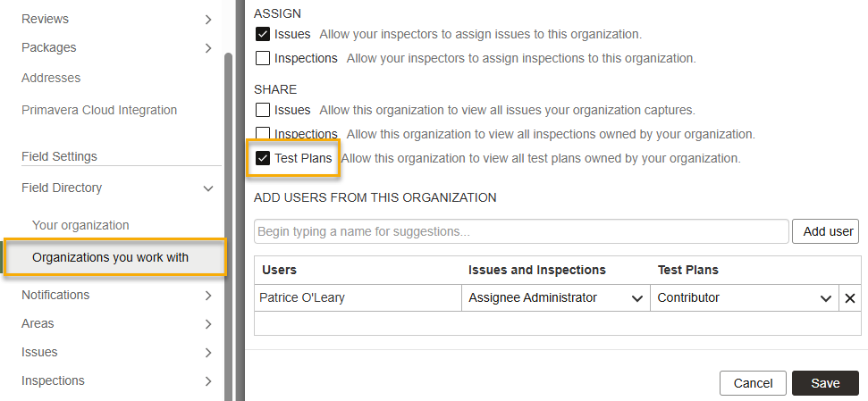Expand the Packages menu chevron
This screenshot has height=401, width=868.
(x=207, y=47)
